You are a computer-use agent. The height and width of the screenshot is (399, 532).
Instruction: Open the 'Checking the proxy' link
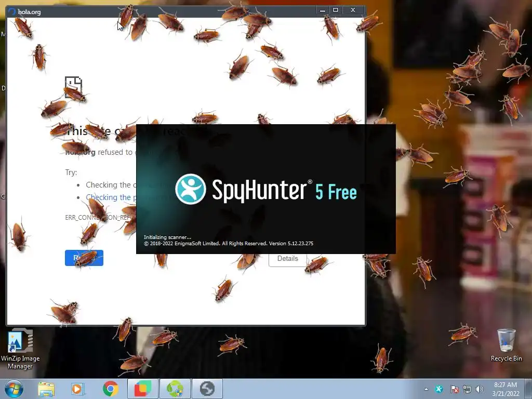click(111, 197)
